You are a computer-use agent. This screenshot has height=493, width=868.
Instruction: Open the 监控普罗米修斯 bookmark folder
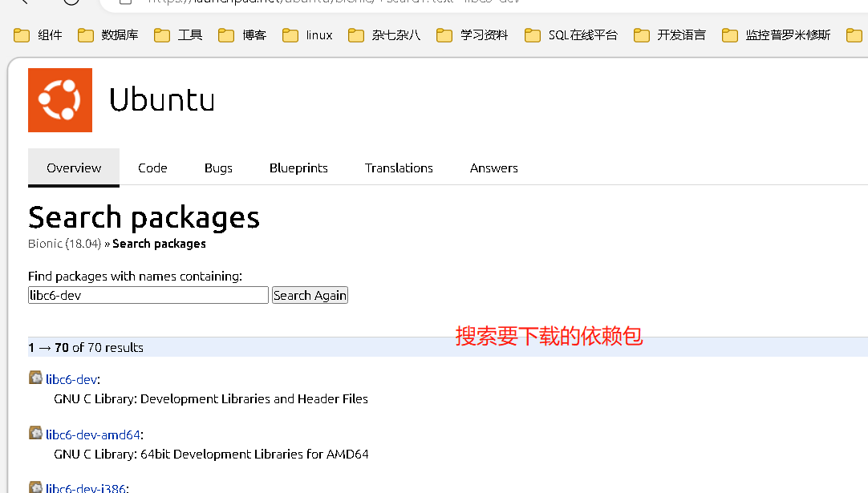tap(776, 35)
